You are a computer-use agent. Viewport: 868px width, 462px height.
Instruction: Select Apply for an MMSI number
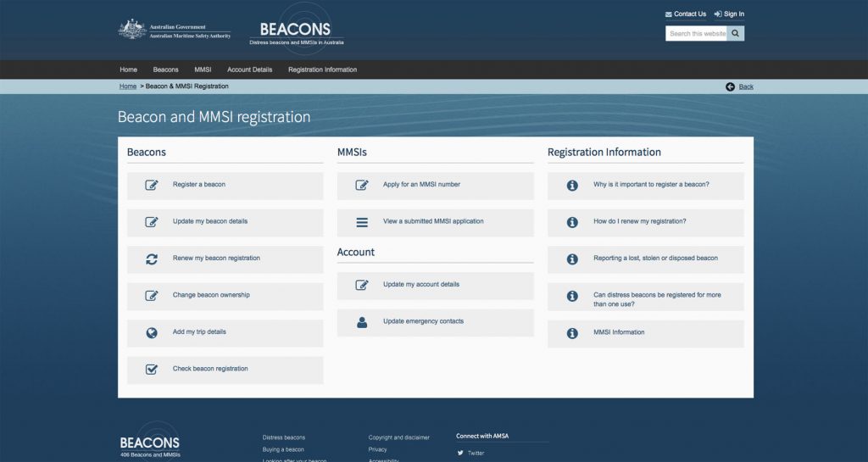click(421, 185)
